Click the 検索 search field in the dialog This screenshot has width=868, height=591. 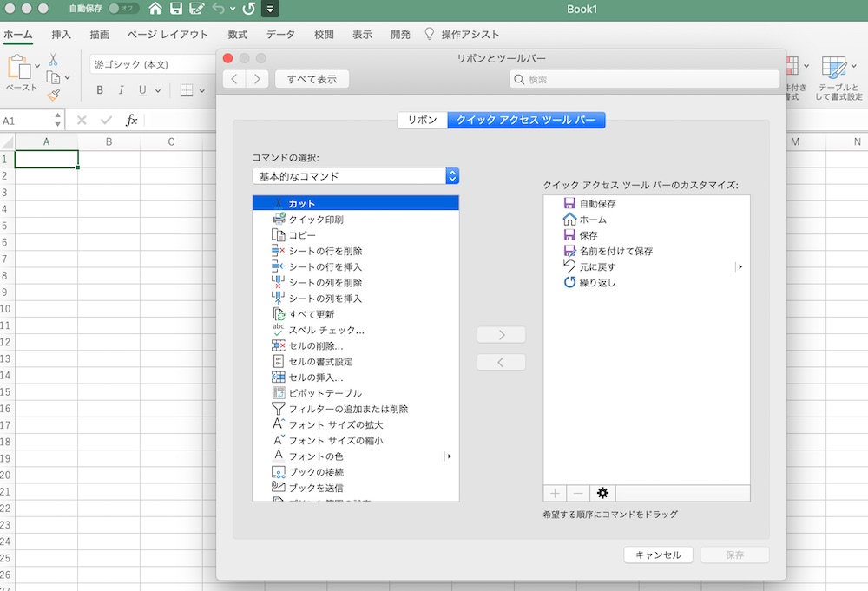click(644, 79)
